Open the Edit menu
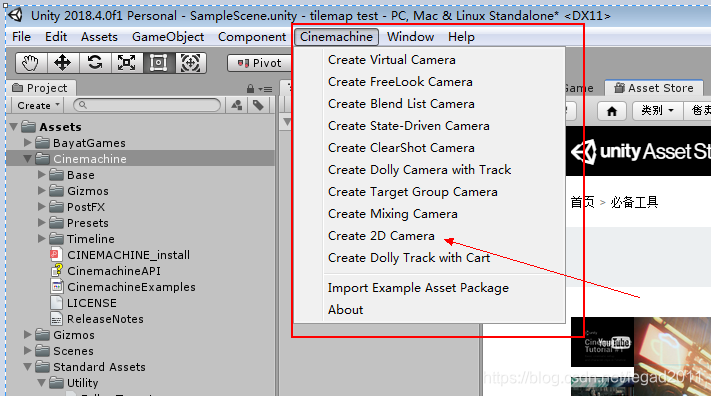 [x=56, y=37]
